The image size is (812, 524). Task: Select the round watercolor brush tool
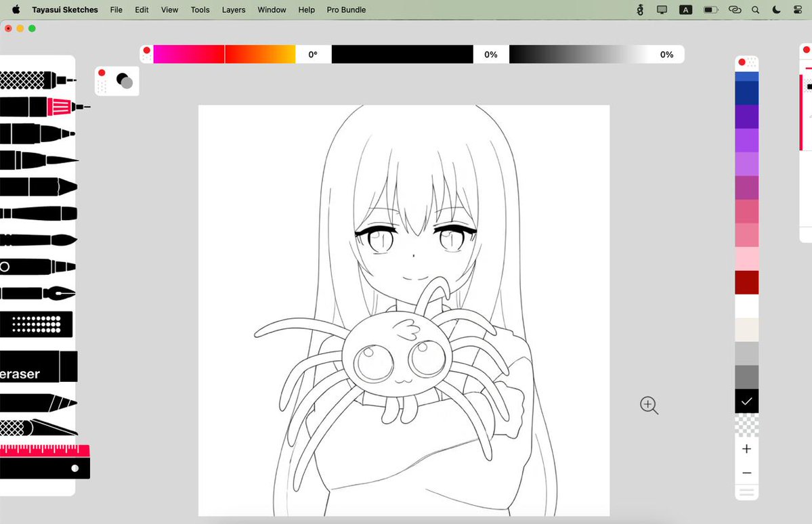(39, 240)
